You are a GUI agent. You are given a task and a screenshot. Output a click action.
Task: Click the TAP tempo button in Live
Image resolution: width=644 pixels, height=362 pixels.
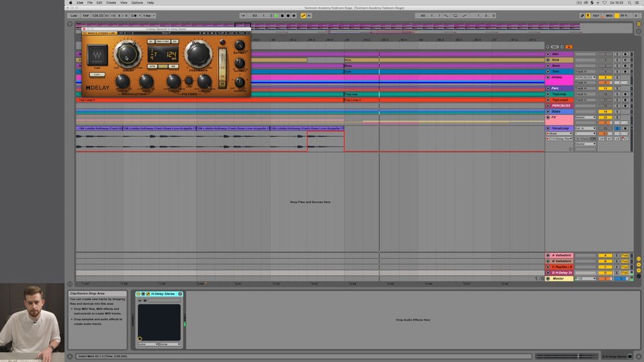tap(85, 15)
